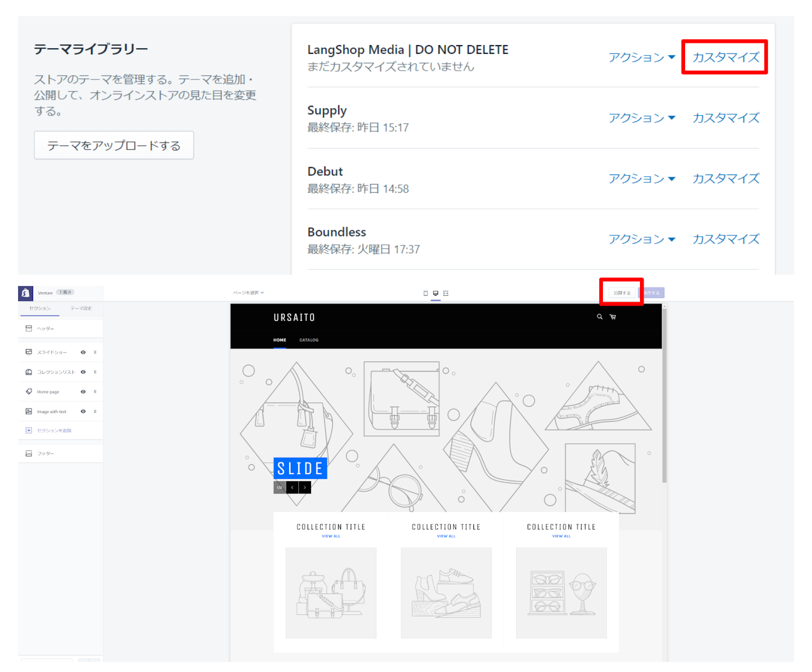The image size is (812, 672).
Task: Click the URSAITO store title
Action: click(x=294, y=317)
